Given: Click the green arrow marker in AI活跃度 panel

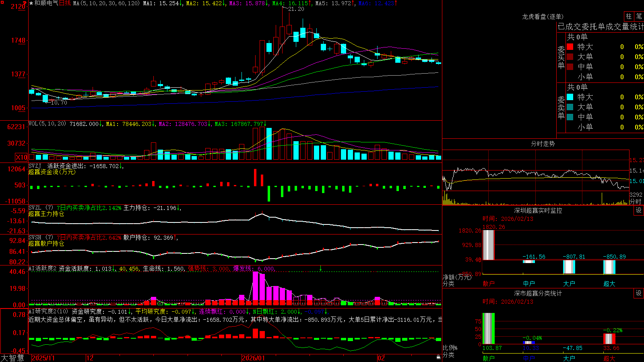Looking at the screenshot, I should [x=321, y=268].
